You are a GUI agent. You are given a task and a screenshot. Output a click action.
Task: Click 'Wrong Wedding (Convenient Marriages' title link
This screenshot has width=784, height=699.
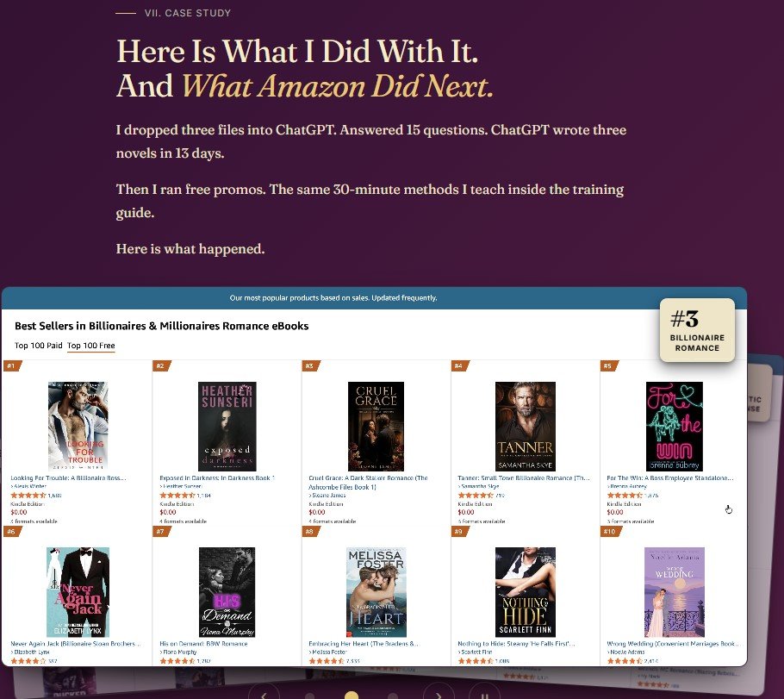[673, 644]
